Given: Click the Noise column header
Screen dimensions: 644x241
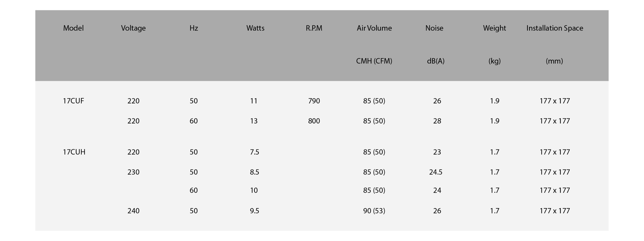Looking at the screenshot, I should [x=434, y=28].
